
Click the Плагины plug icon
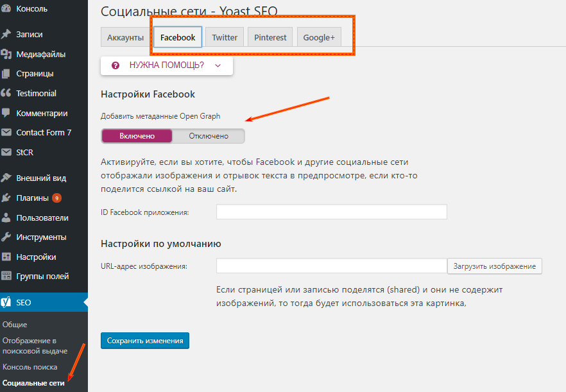6,198
